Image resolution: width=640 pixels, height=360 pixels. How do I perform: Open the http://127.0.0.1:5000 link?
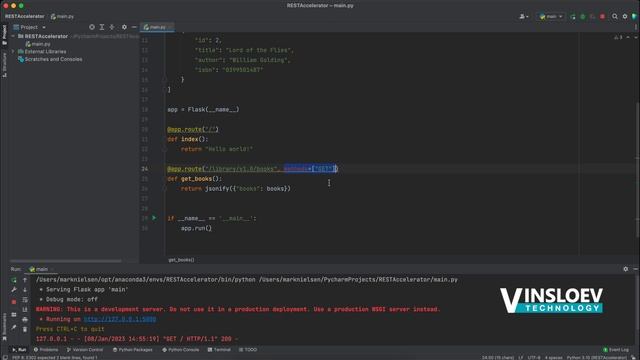click(x=120, y=319)
